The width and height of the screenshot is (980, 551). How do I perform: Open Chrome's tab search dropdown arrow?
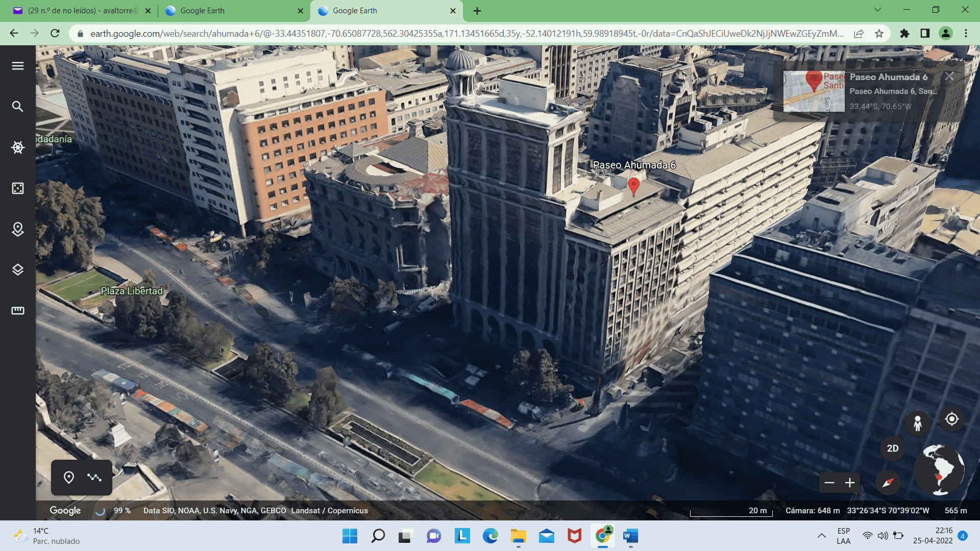(877, 10)
